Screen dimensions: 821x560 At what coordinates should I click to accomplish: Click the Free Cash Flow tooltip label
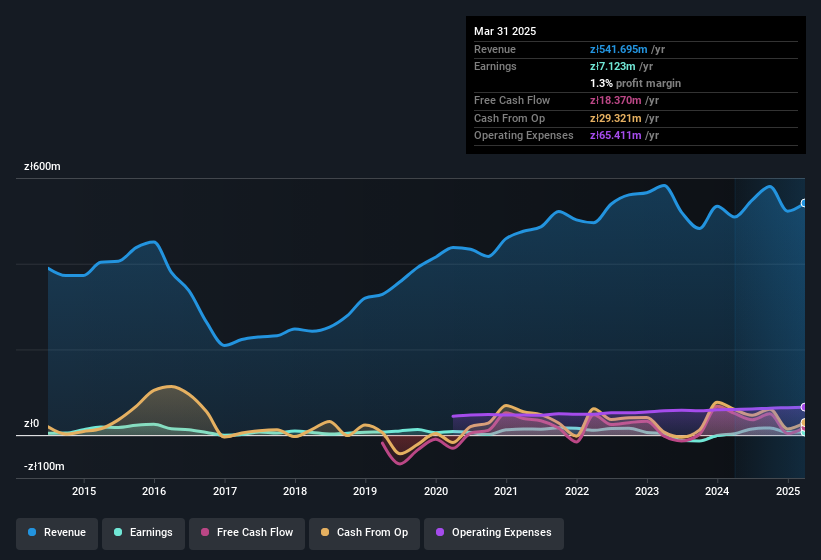click(x=512, y=100)
